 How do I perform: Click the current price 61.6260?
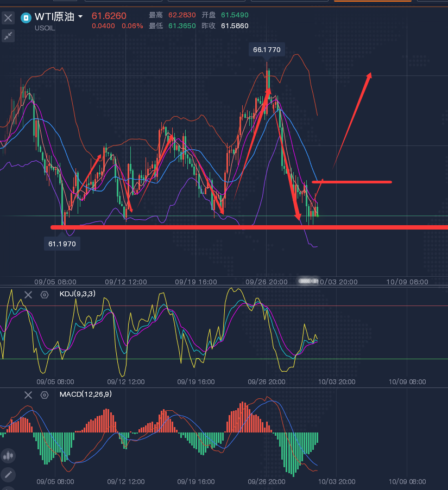[109, 16]
